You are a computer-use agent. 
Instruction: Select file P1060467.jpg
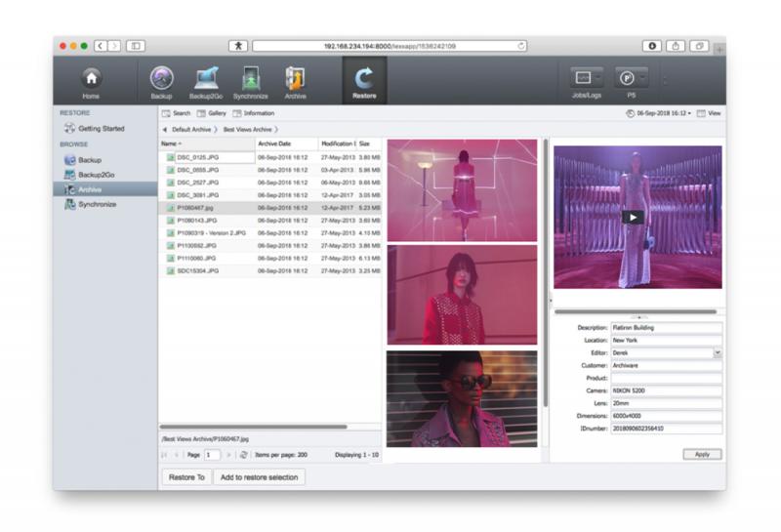270,208
